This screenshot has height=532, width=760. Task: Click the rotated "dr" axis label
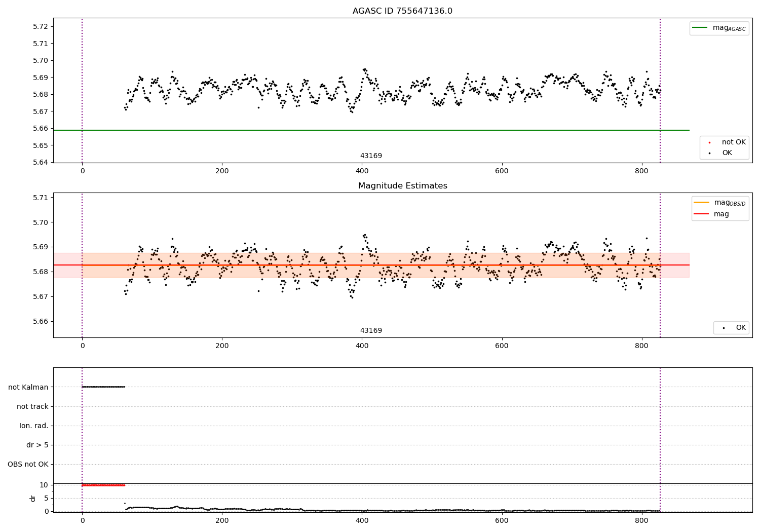tap(33, 498)
